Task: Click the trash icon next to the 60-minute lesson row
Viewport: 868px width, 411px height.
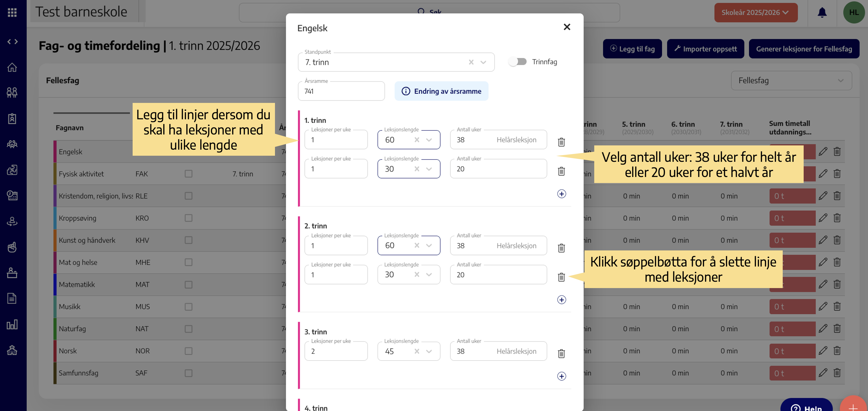Action: click(x=561, y=142)
